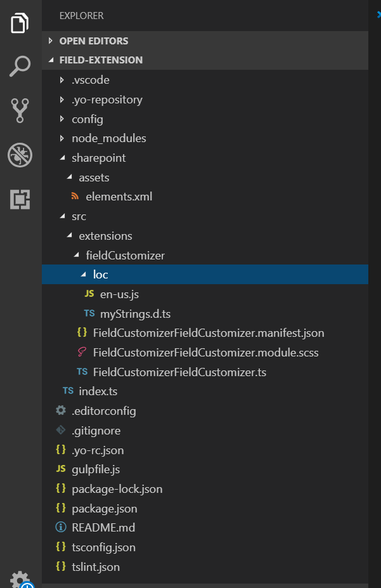Open en-us.js file name
The height and width of the screenshot is (588, 381).
pos(120,294)
